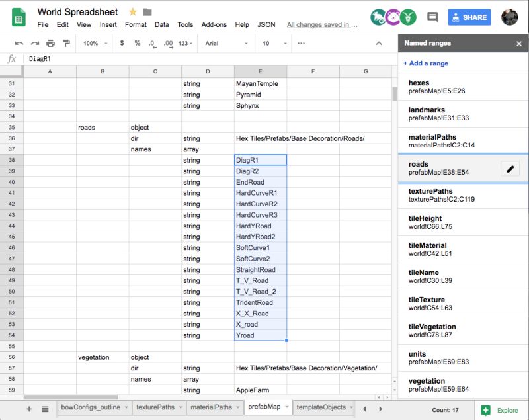The image size is (529, 420).
Task: Star the World Spreadsheet
Action: [131, 11]
